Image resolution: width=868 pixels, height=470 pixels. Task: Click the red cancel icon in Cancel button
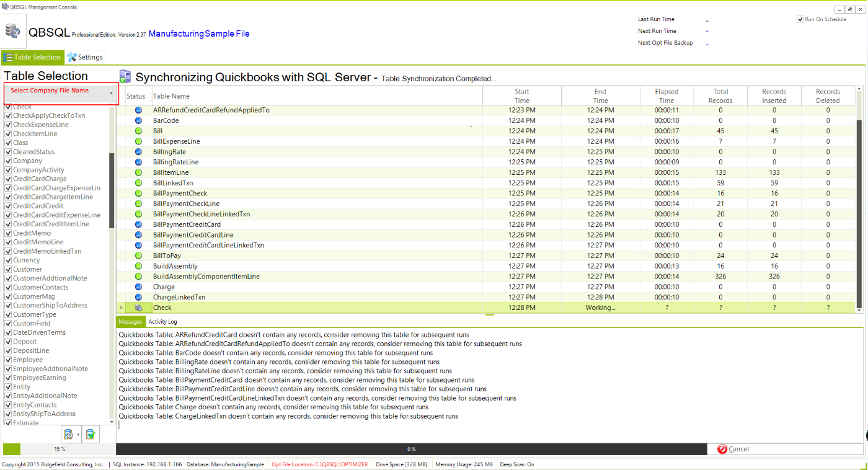(x=722, y=449)
